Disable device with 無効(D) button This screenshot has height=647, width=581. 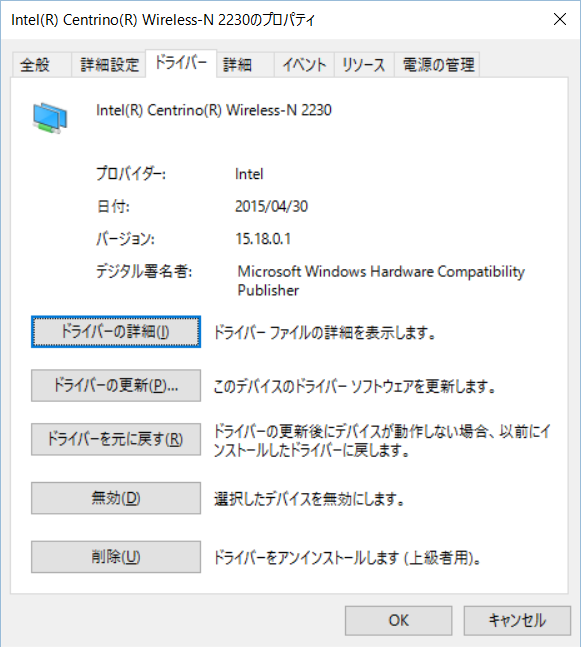click(116, 498)
